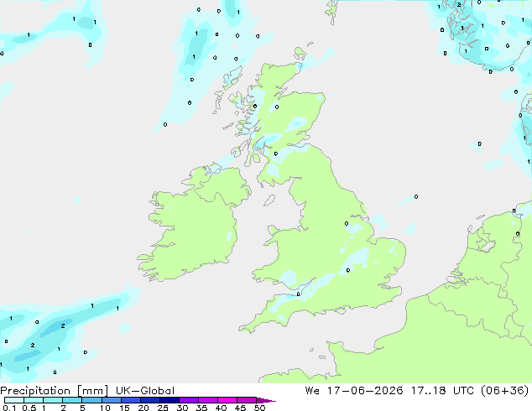Pick the 1–2 mm legend color box
The width and height of the screenshot is (532, 411).
point(53,400)
